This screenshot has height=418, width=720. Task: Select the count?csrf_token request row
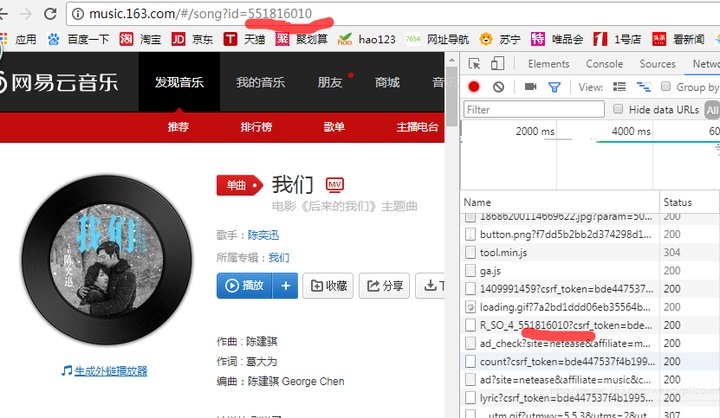tap(590, 362)
